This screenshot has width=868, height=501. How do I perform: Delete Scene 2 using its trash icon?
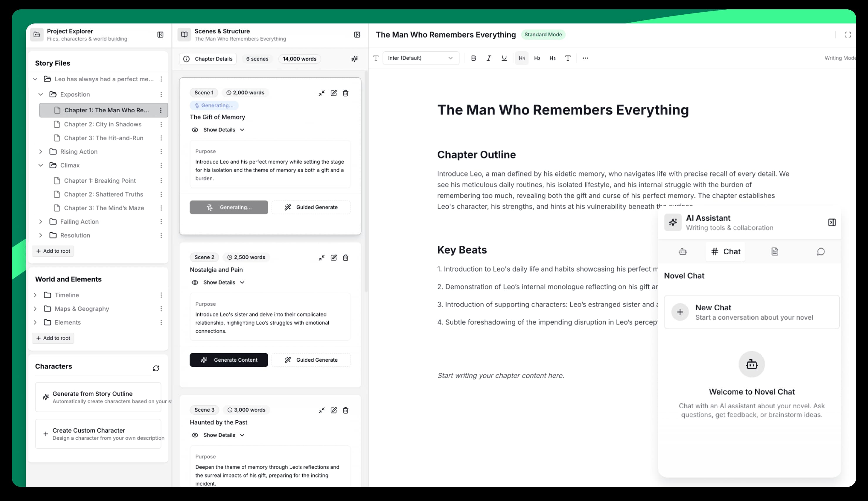(346, 257)
